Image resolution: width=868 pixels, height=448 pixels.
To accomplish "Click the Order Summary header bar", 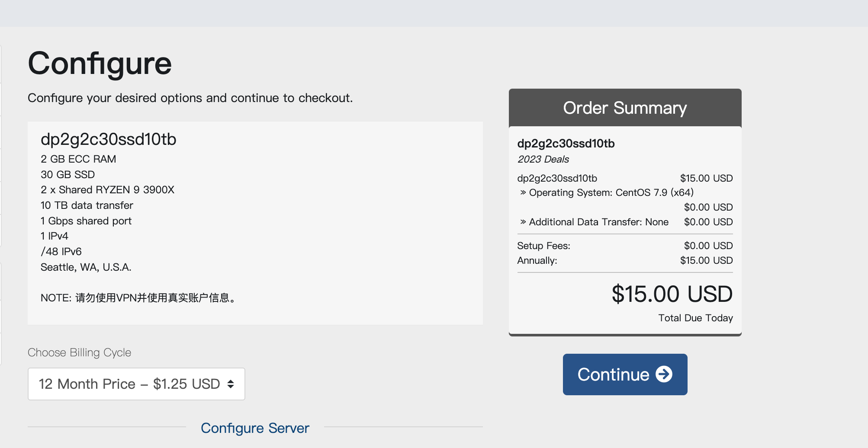I will pos(625,108).
